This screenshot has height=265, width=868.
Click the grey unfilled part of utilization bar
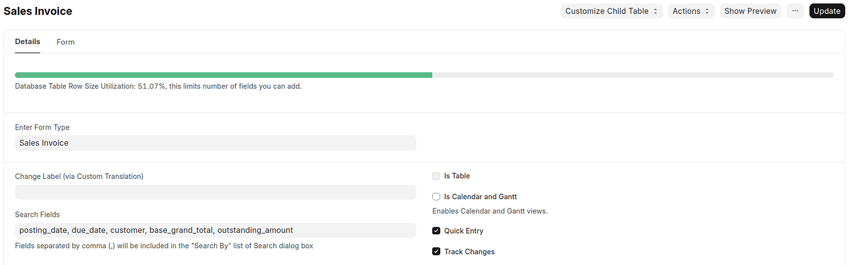pyautogui.click(x=632, y=75)
